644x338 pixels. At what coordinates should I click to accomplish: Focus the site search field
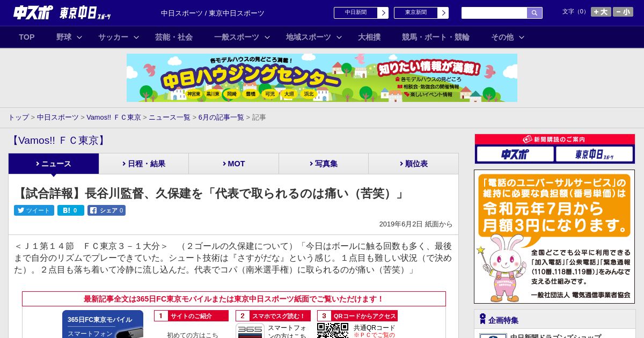pos(494,13)
